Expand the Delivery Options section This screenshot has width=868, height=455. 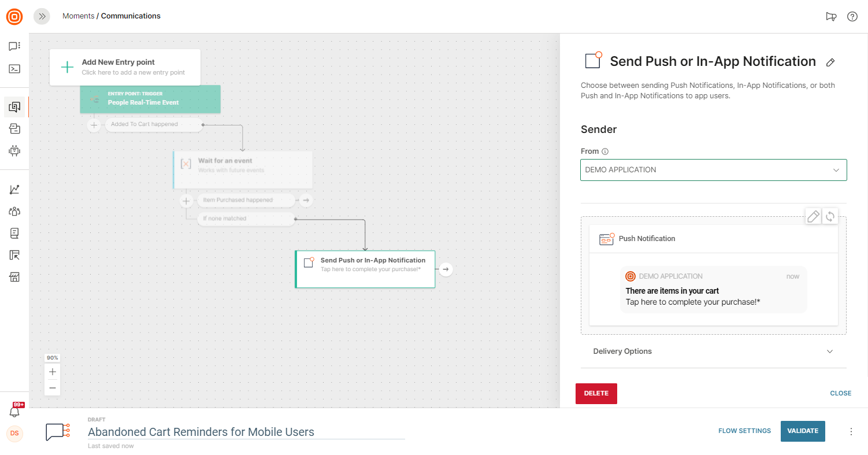[713, 352]
